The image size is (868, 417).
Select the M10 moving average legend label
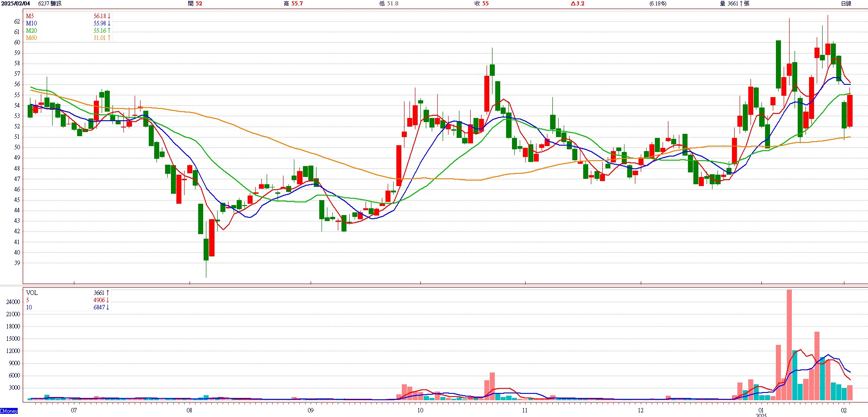point(31,23)
